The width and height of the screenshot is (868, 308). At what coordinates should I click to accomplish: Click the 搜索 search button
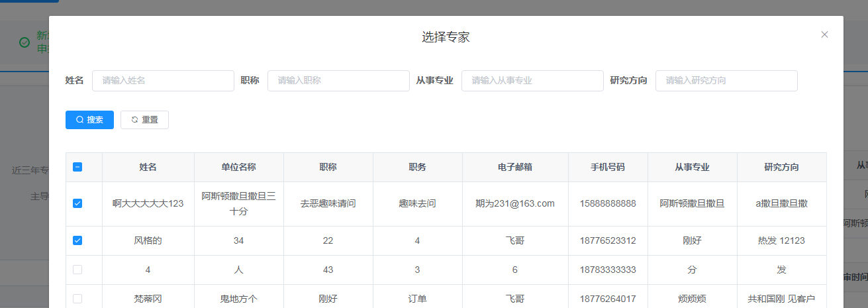point(89,120)
